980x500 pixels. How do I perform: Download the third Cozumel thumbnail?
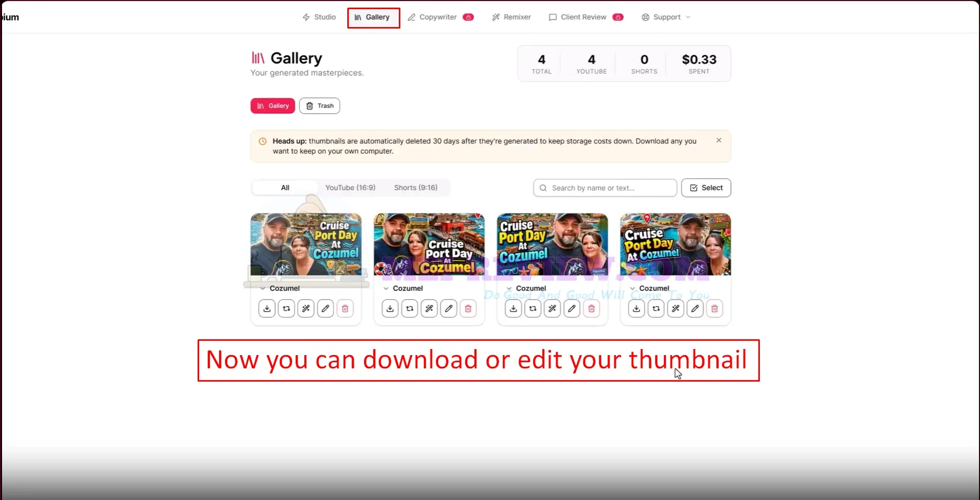tap(513, 309)
